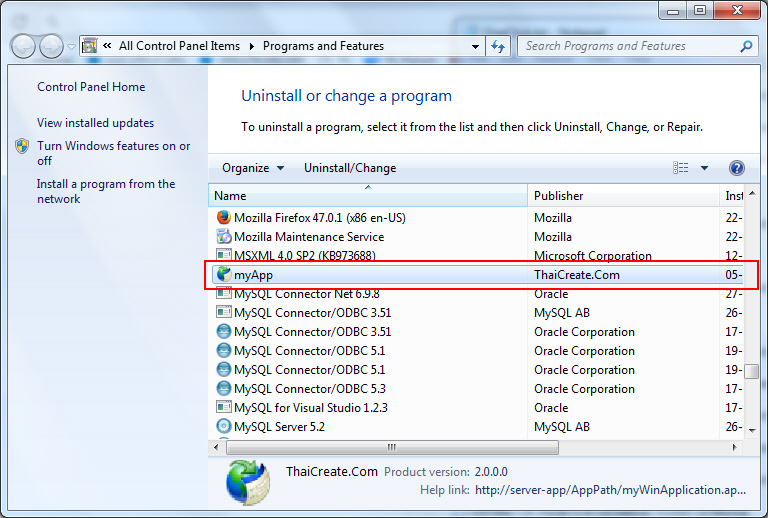Click ThaiCreate.Com publisher cell in list

[577, 275]
